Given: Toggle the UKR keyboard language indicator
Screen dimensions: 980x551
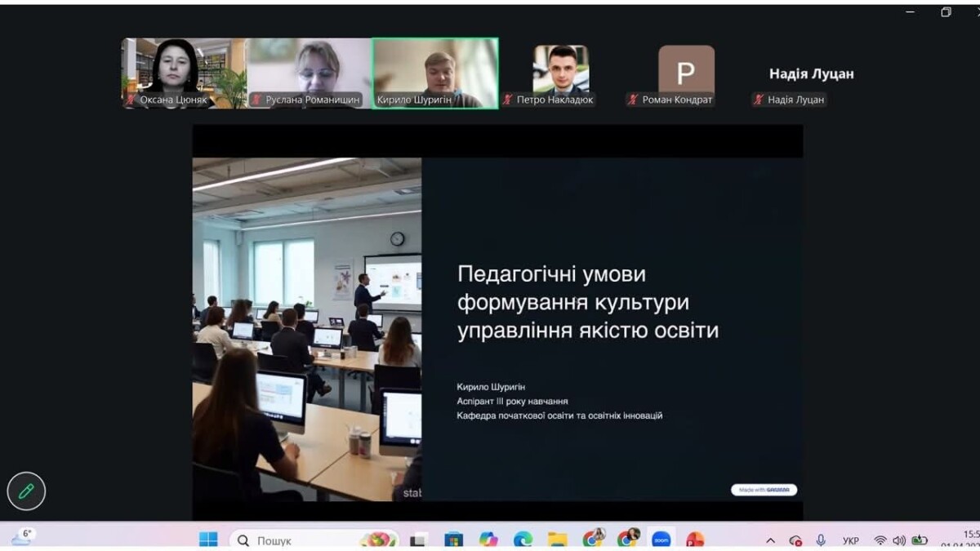Looking at the screenshot, I should pos(850,540).
